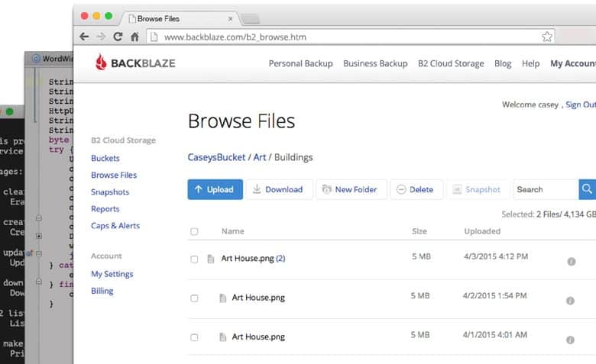This screenshot has width=596, height=364.
Task: Click the Backblaze flame logo
Action: (101, 63)
